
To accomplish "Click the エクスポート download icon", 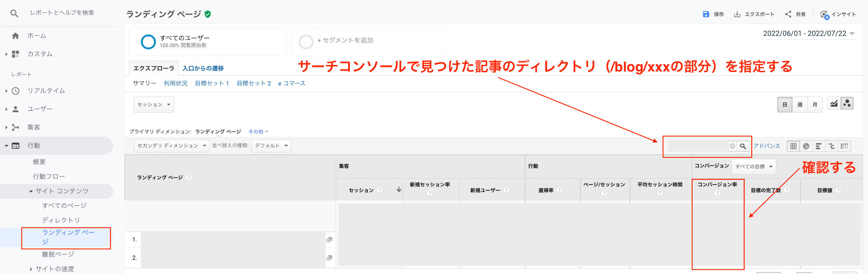I will click(737, 14).
